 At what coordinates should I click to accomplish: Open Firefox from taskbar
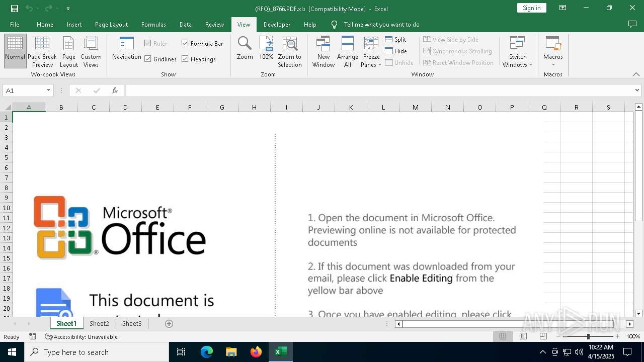tap(256, 352)
